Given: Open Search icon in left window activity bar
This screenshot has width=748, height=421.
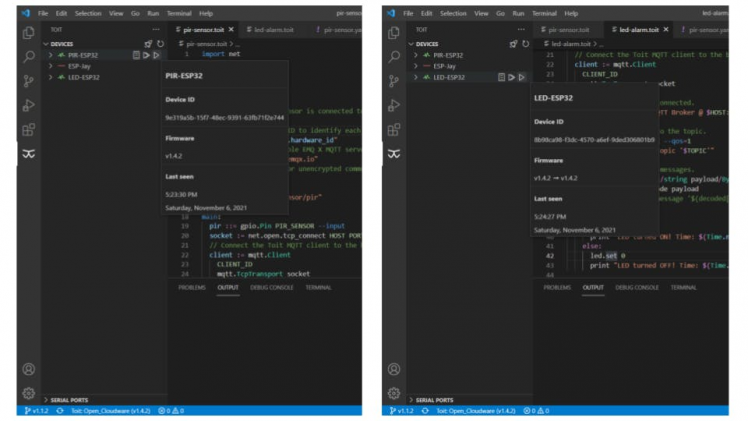Looking at the screenshot, I should click(x=29, y=57).
